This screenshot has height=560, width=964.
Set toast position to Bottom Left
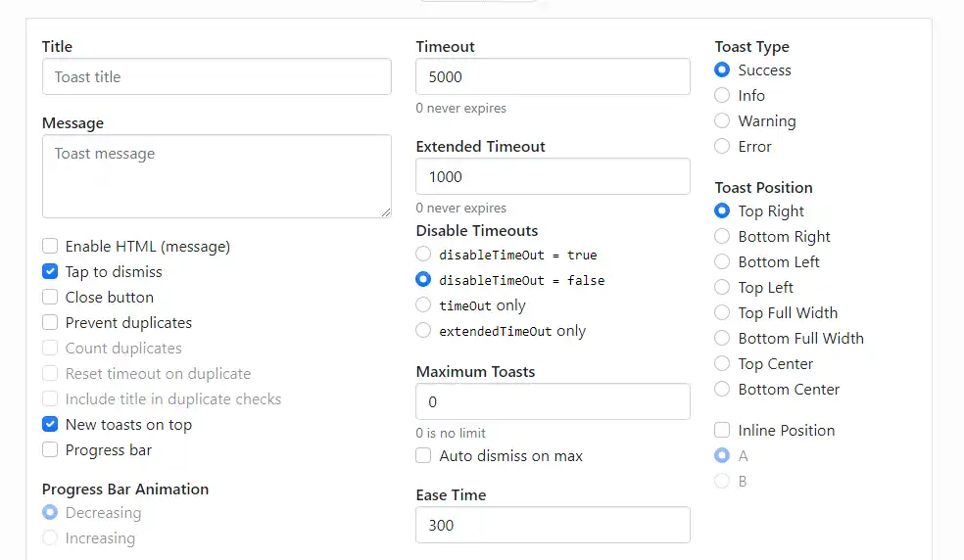coord(722,262)
